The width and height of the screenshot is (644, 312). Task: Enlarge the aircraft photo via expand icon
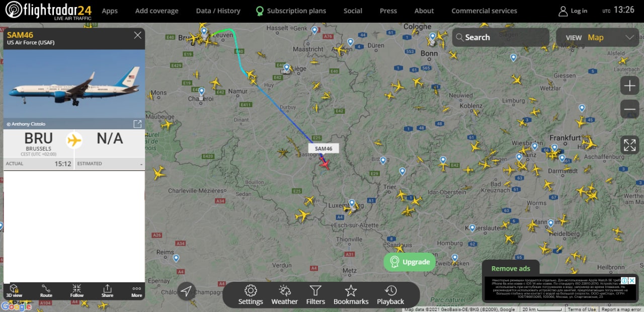tap(137, 124)
